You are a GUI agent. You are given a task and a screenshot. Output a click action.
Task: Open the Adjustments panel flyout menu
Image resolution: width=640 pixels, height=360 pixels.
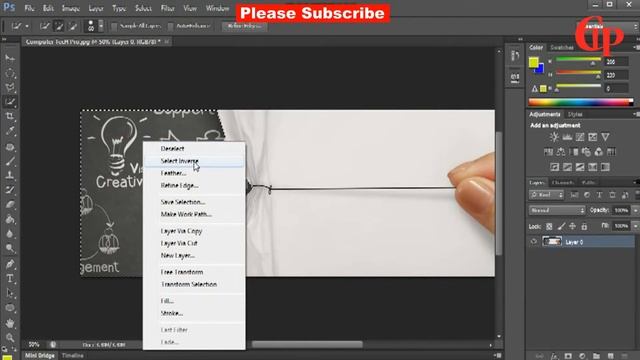tap(636, 114)
